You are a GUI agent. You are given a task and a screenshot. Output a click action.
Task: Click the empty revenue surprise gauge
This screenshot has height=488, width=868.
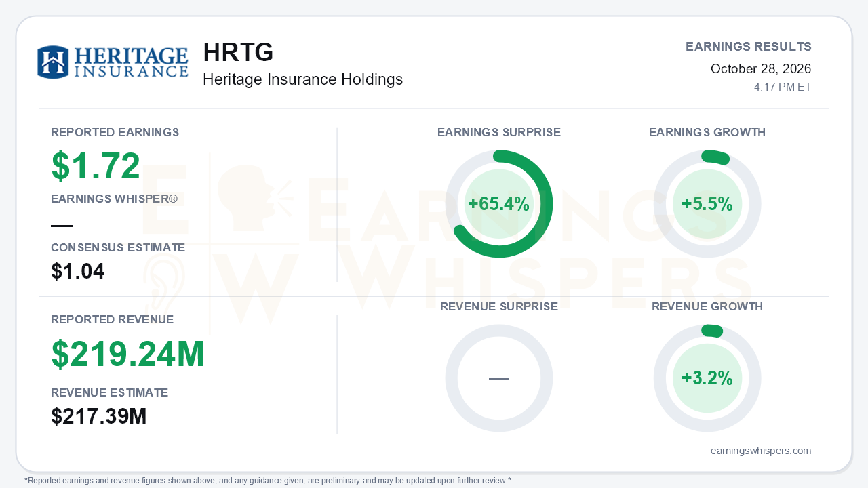(499, 378)
